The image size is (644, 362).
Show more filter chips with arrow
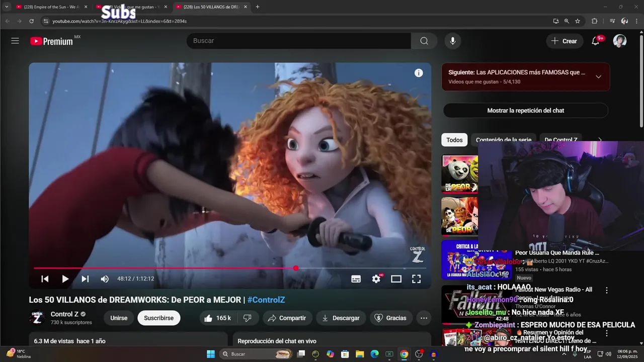pyautogui.click(x=599, y=140)
